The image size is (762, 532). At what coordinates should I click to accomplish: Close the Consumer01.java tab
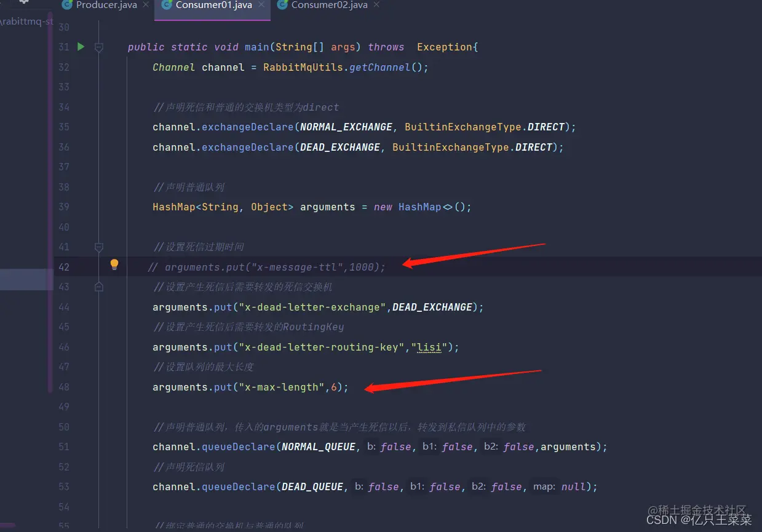[x=261, y=5]
